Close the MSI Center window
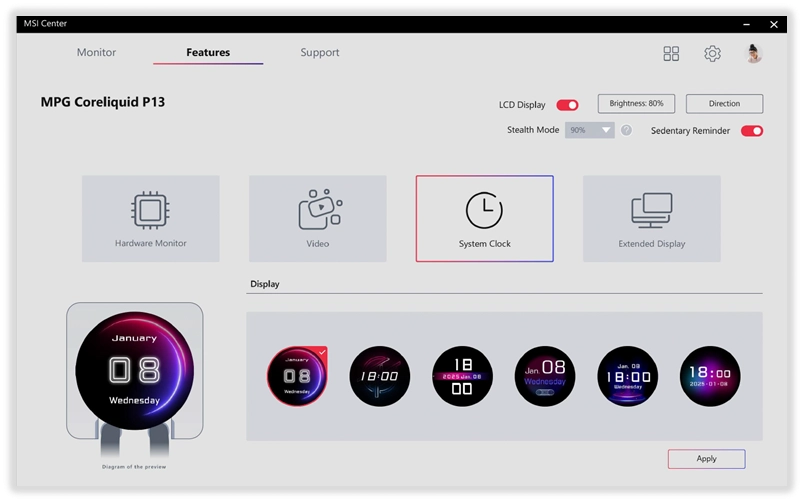 (774, 24)
